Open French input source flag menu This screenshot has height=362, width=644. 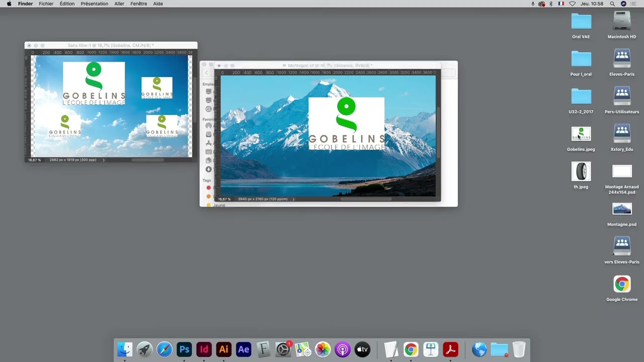click(x=561, y=4)
